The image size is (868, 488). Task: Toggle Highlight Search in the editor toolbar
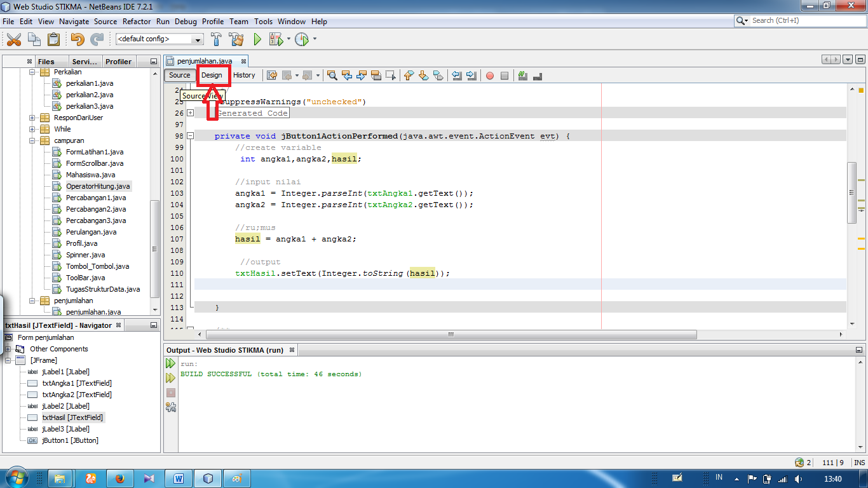coord(377,76)
